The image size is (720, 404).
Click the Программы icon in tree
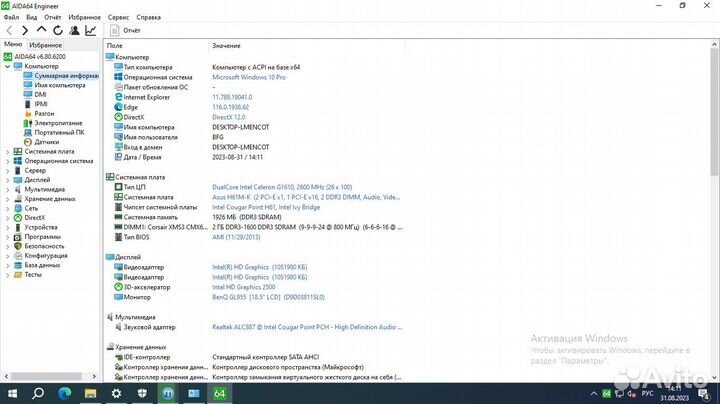coord(18,237)
